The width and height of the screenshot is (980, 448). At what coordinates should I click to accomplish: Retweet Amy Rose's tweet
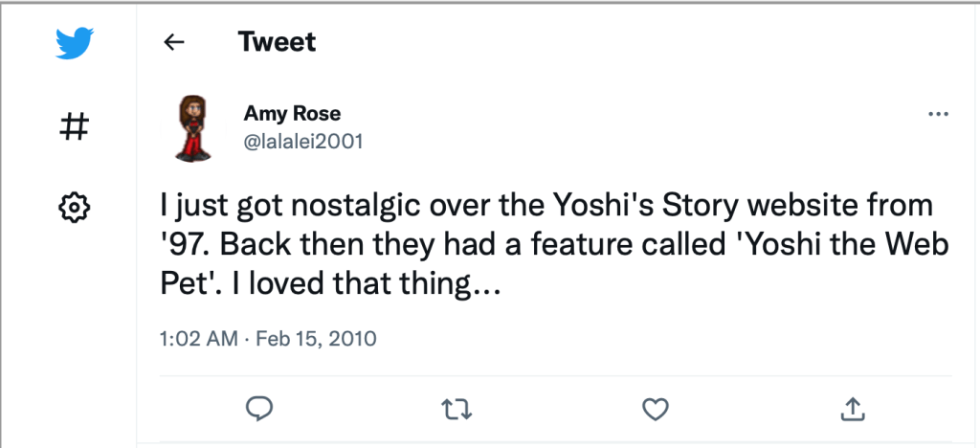tap(457, 410)
